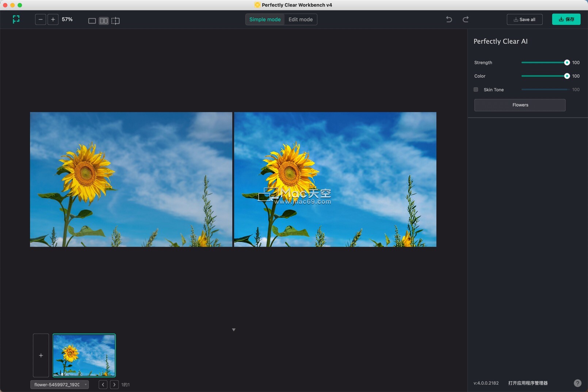The width and height of the screenshot is (588, 392).
Task: Switch to side-by-side compare view
Action: (104, 21)
